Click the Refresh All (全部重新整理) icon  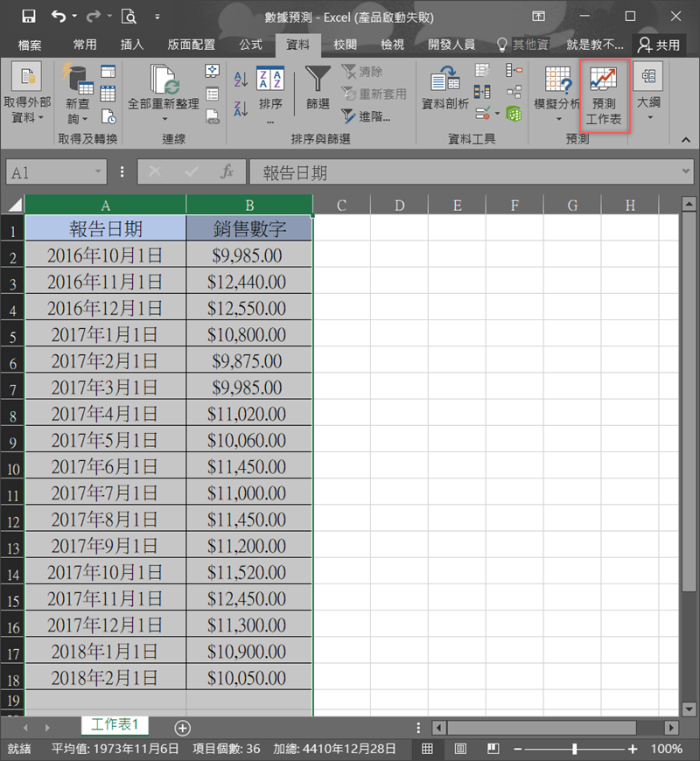pos(163,87)
